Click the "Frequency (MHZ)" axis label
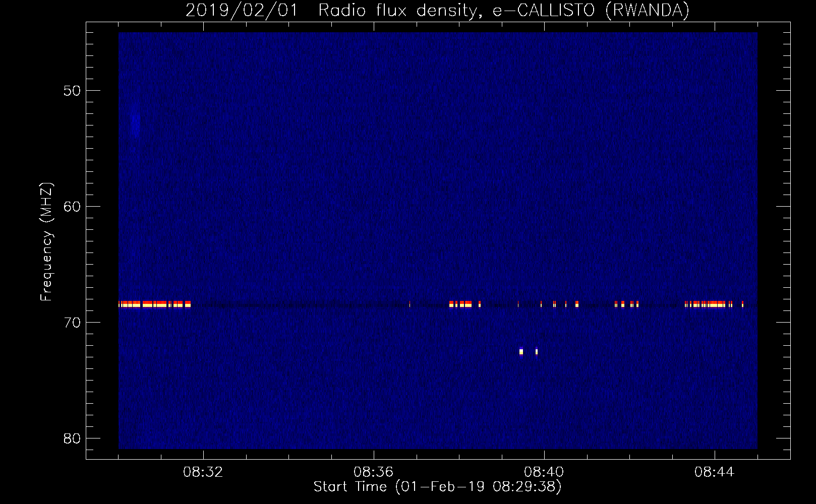816x504 pixels. coord(46,242)
